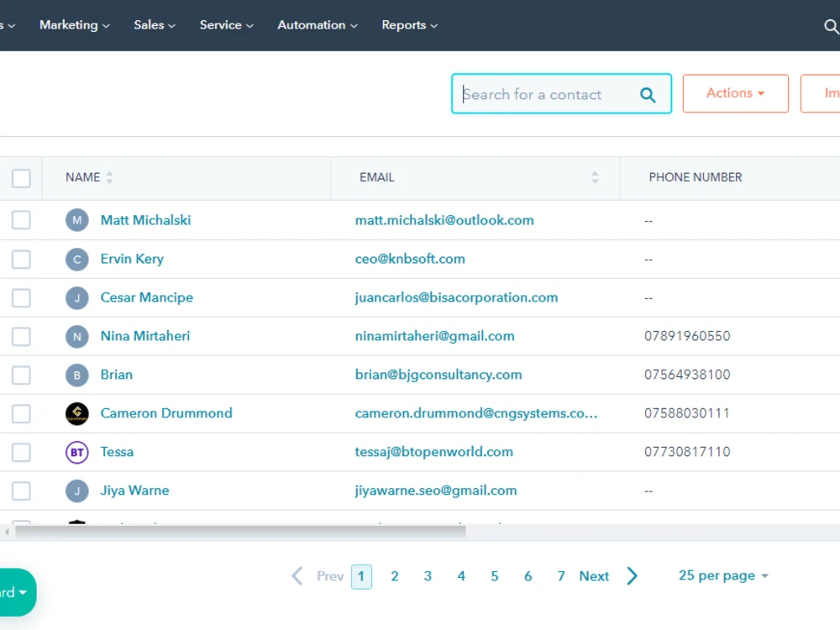Click the global search magnifier icon in top bar
This screenshot has width=840, height=630.
point(832,26)
